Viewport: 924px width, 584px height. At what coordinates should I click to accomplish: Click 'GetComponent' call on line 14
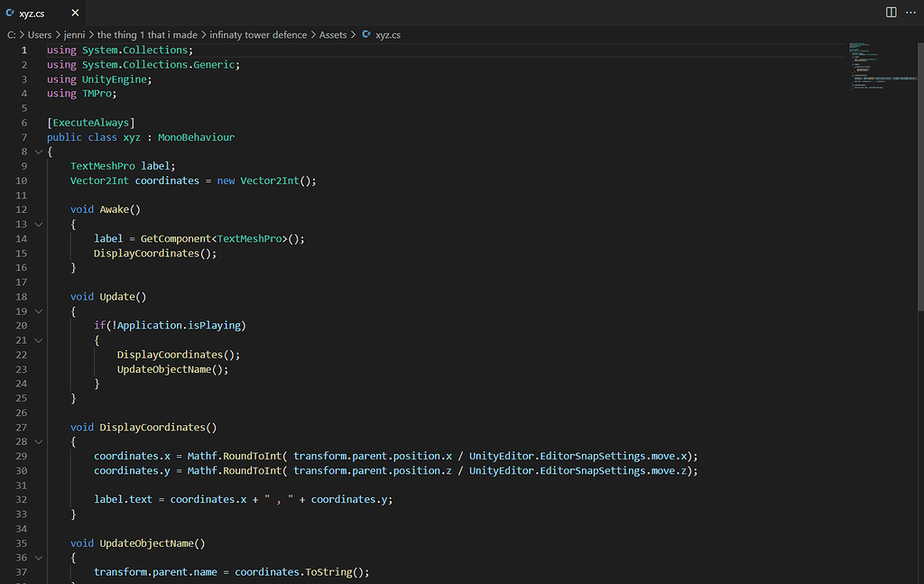pyautogui.click(x=176, y=238)
